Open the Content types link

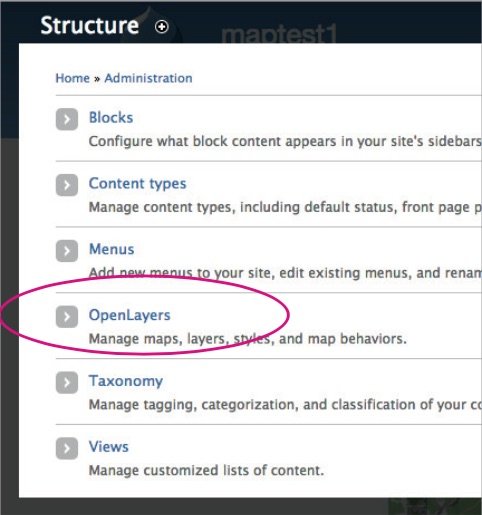(137, 184)
